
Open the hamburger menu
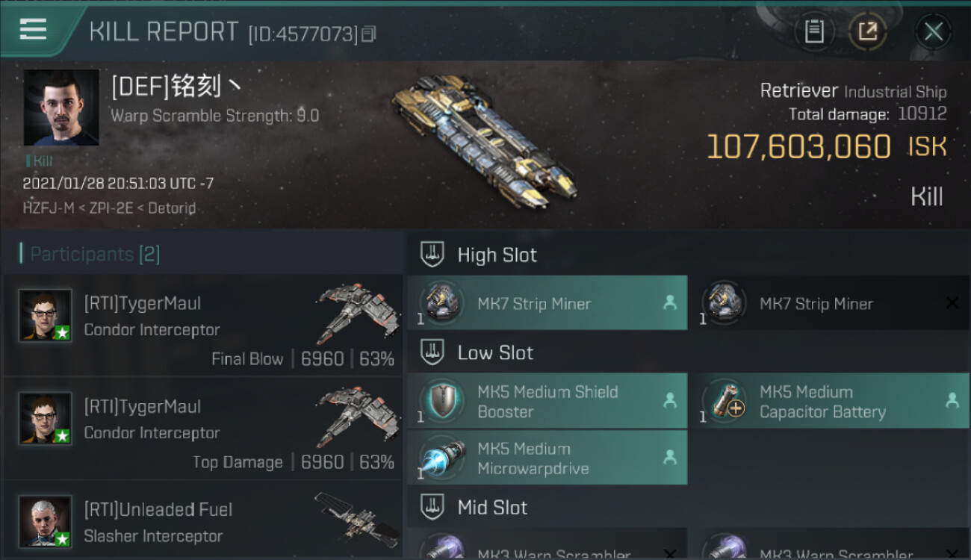pos(33,29)
